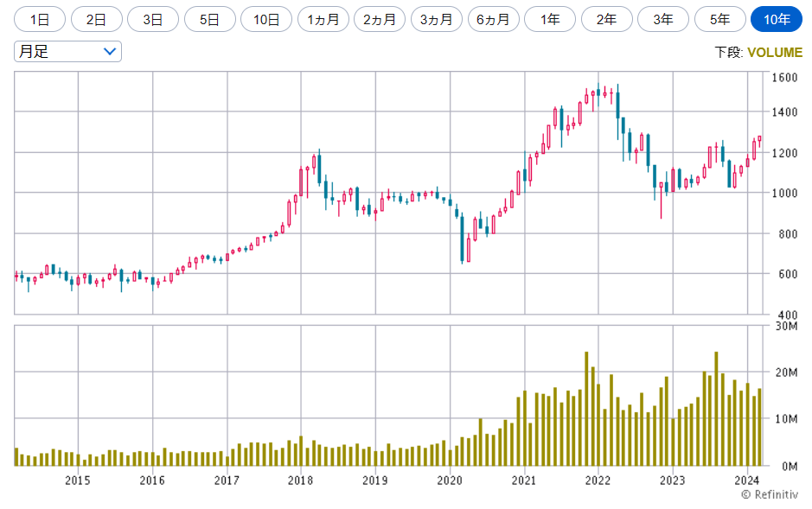This screenshot has height=509, width=812.
Task: Switch chart to 2年 period
Action: click(x=607, y=19)
